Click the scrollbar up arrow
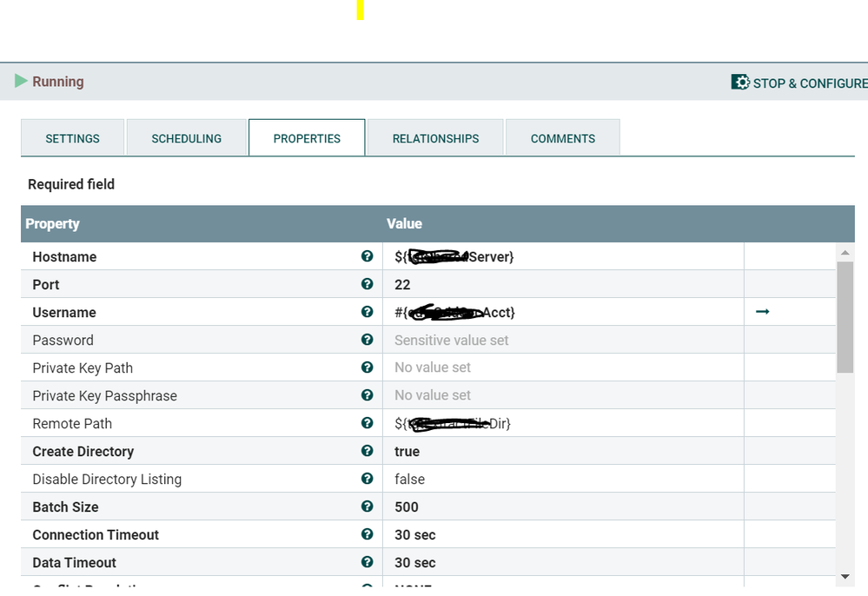868x596 pixels. [845, 252]
